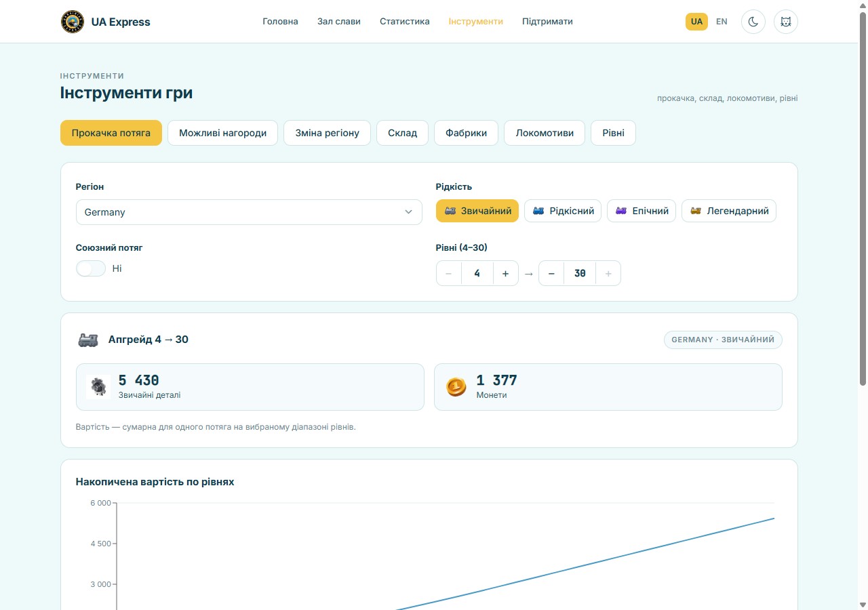Click the Монети label
Image resolution: width=868 pixels, height=610 pixels.
(492, 395)
